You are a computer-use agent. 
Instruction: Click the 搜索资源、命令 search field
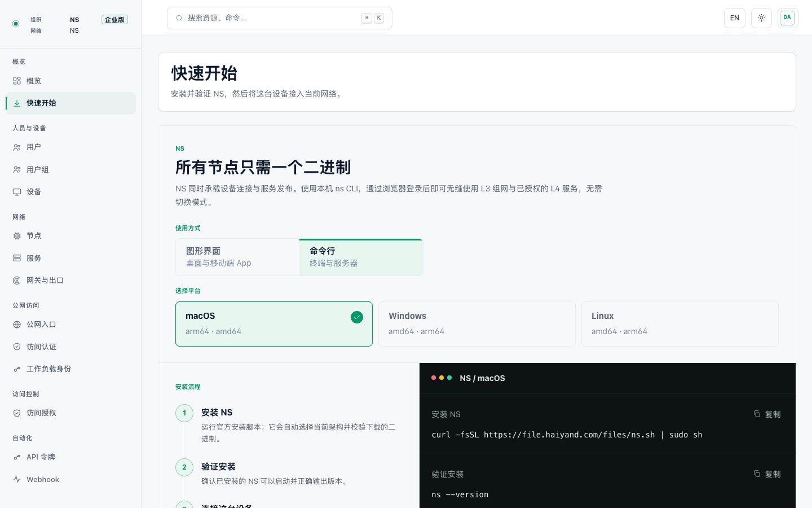[280, 18]
